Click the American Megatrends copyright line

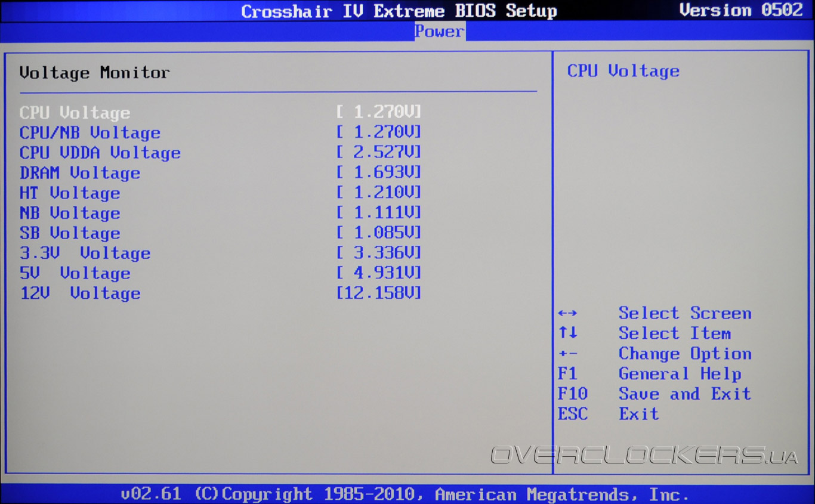pyautogui.click(x=405, y=494)
